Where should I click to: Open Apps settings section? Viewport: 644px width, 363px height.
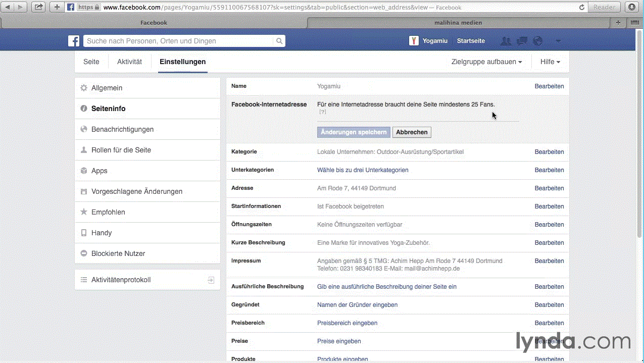point(147,171)
